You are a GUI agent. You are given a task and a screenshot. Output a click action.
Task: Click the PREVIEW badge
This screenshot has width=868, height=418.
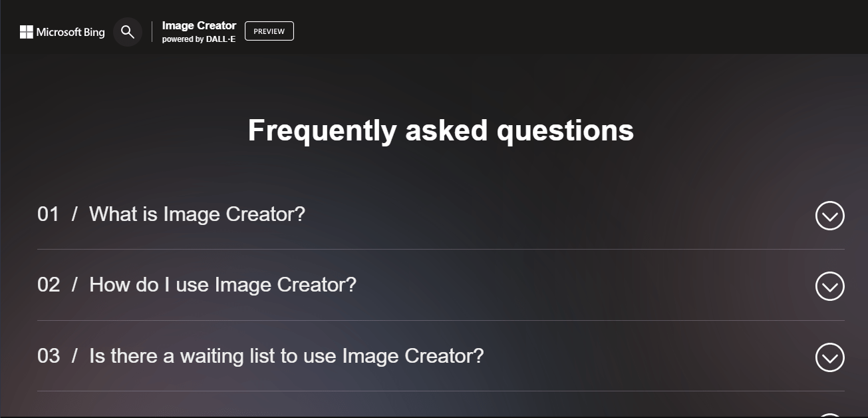coord(269,31)
